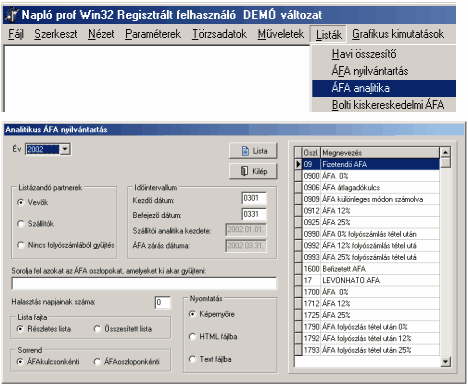Choose ÁFA nyilvántartás menu entry

[383, 71]
